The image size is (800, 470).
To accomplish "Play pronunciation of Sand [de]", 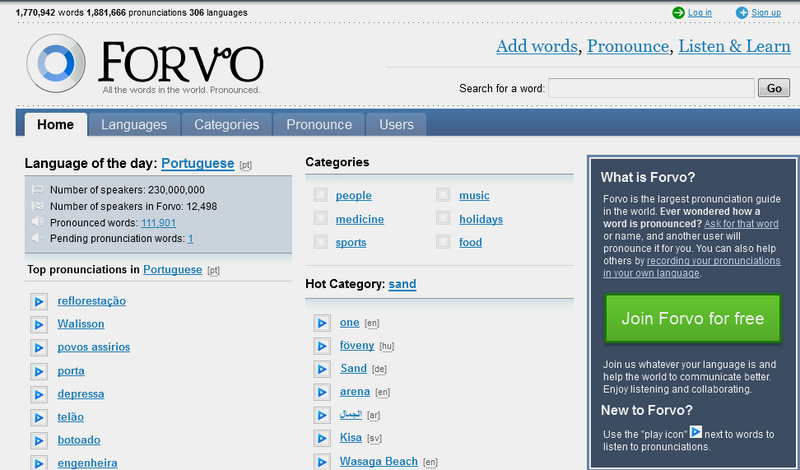I will (x=322, y=369).
